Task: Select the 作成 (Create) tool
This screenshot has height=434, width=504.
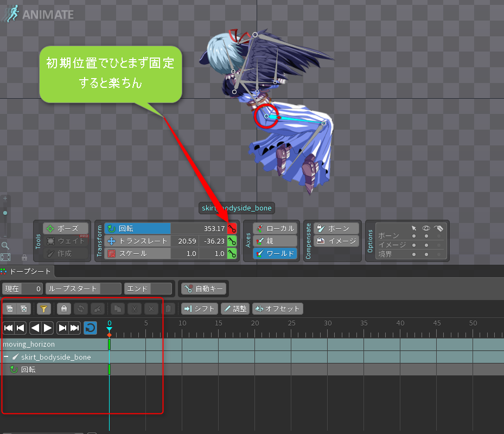Action: 66,254
